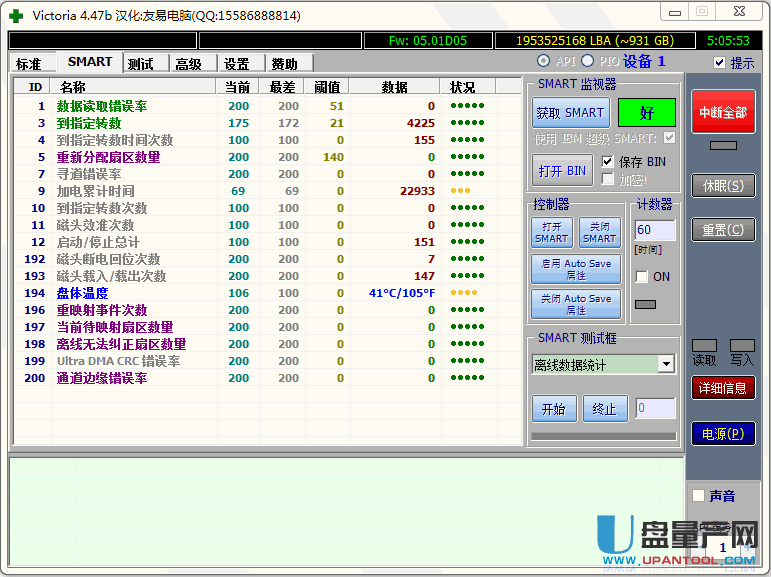This screenshot has height=577, width=771.
Task: Click the 计数器 timer value field
Action: coord(655,230)
